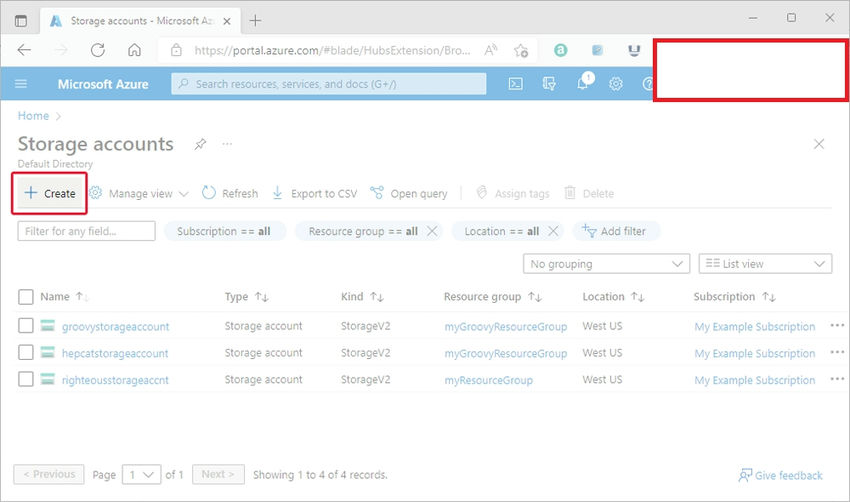850x502 pixels.
Task: Open the groovystorageaccount link
Action: [115, 327]
